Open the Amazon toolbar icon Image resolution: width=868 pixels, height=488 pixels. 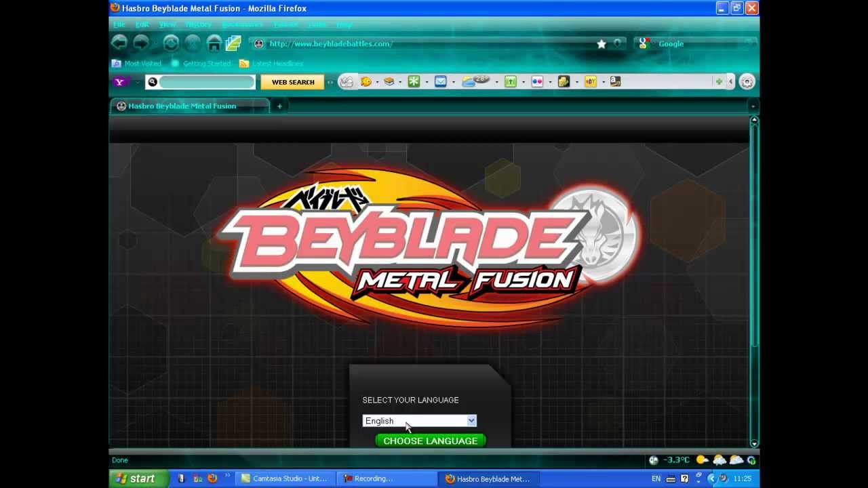[x=614, y=81]
